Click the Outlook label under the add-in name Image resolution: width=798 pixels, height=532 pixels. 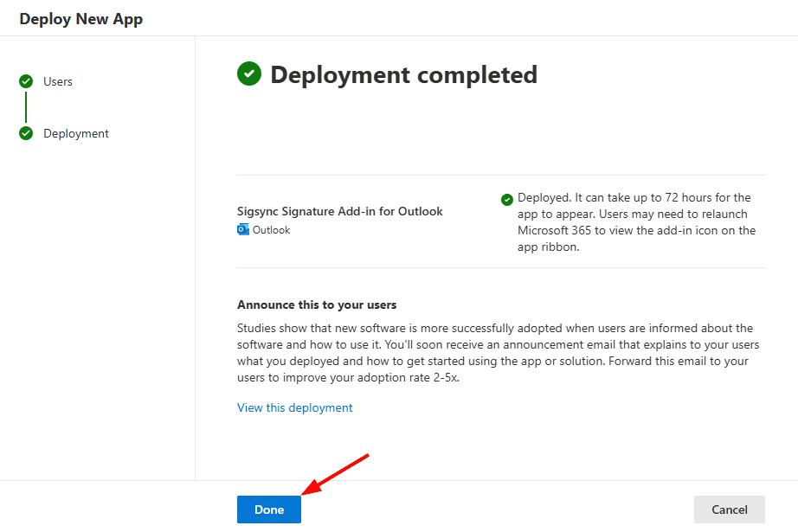tap(271, 230)
